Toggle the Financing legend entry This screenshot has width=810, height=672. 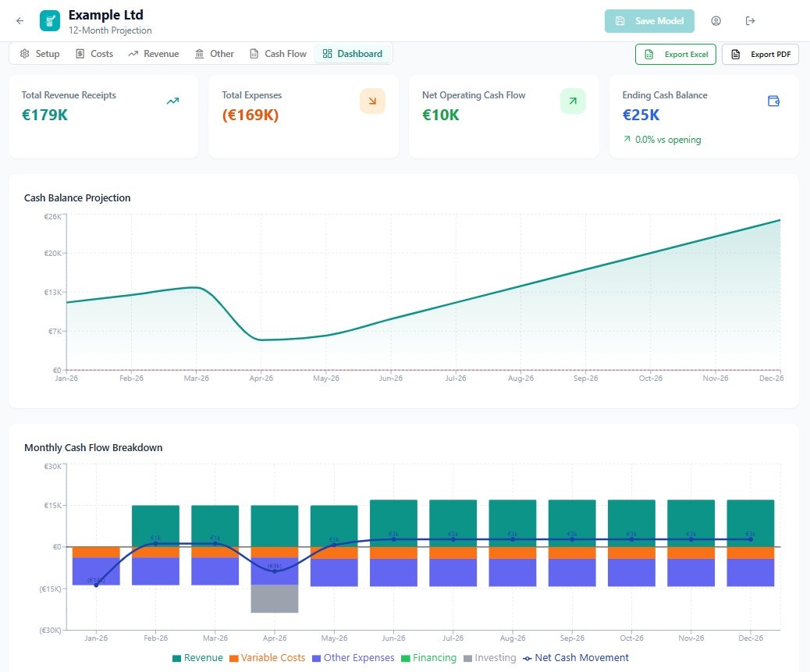click(x=428, y=657)
